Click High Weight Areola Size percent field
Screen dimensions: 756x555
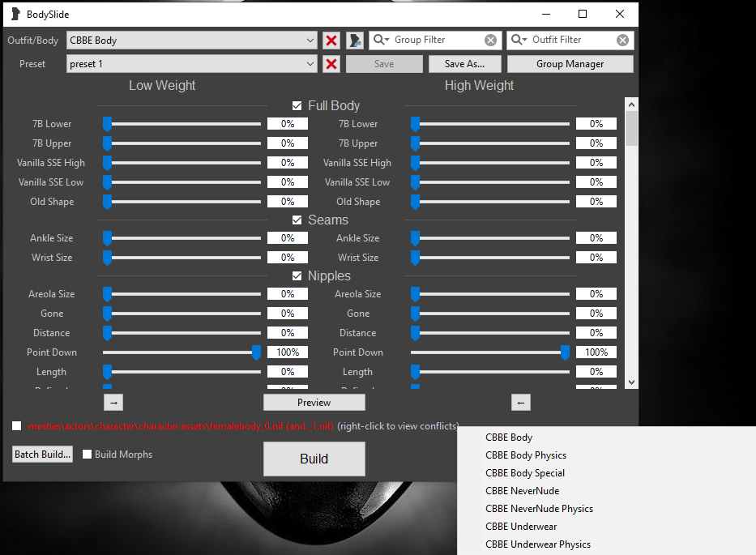pos(596,294)
